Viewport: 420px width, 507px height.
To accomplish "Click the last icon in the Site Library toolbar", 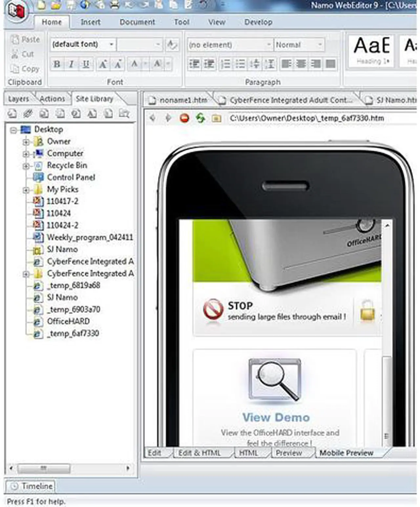I will click(124, 113).
